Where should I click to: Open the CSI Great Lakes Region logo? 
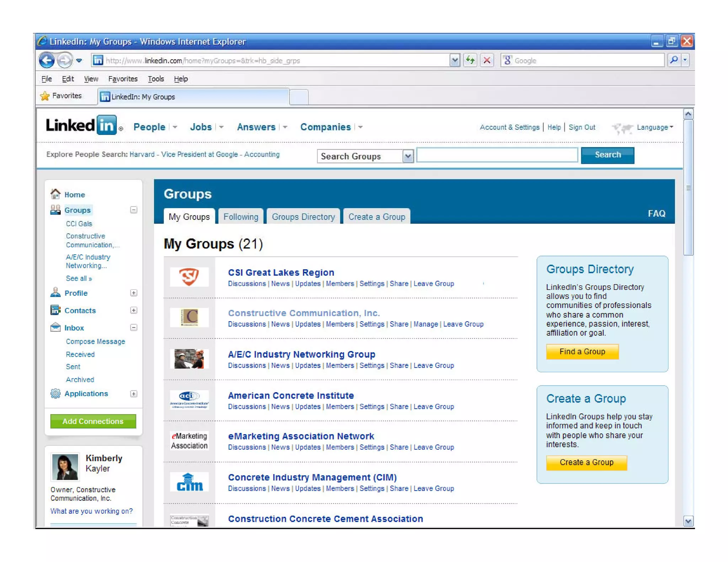point(189,277)
